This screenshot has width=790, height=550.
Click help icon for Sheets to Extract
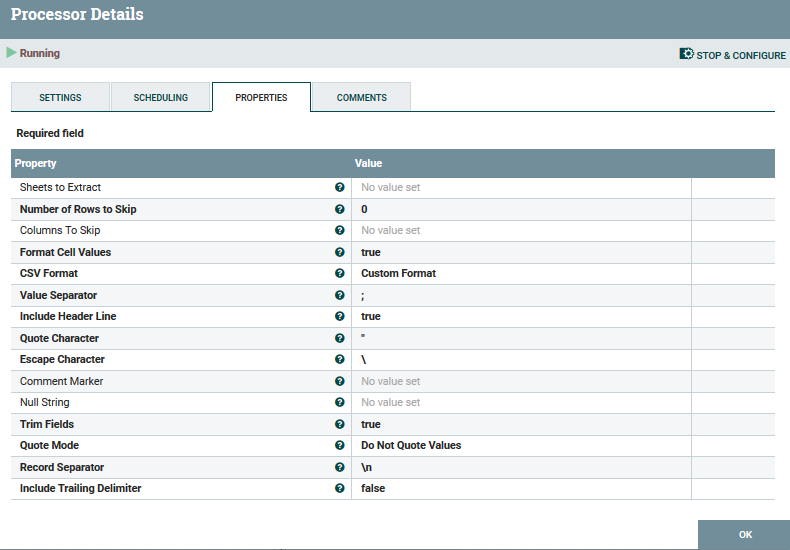point(340,187)
